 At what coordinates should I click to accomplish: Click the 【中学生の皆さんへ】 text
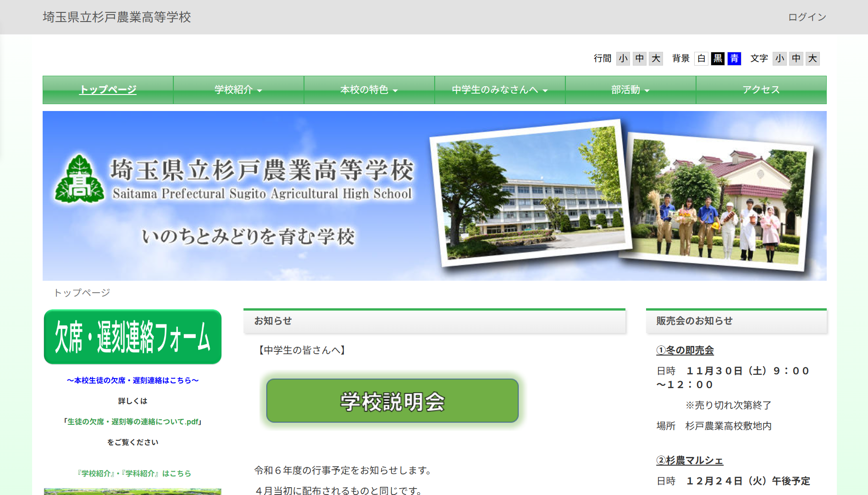pyautogui.click(x=301, y=350)
